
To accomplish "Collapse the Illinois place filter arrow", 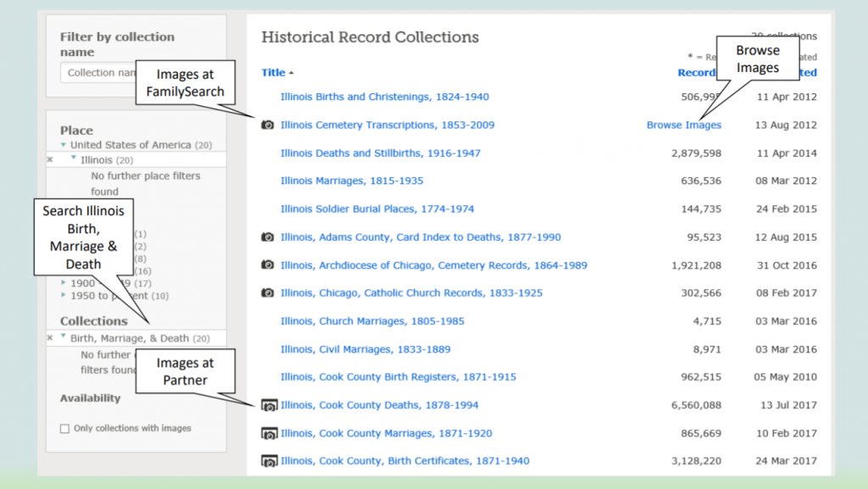I will click(x=74, y=158).
